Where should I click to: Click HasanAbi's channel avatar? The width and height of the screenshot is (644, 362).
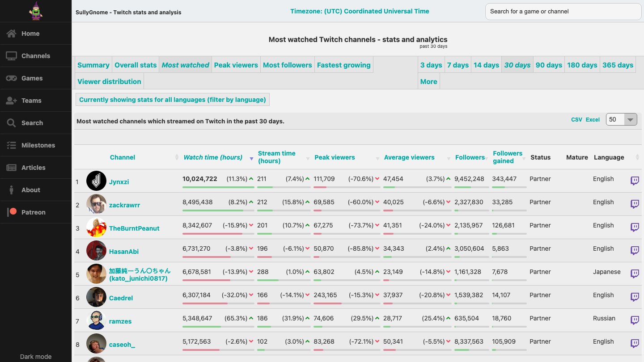coord(96,251)
